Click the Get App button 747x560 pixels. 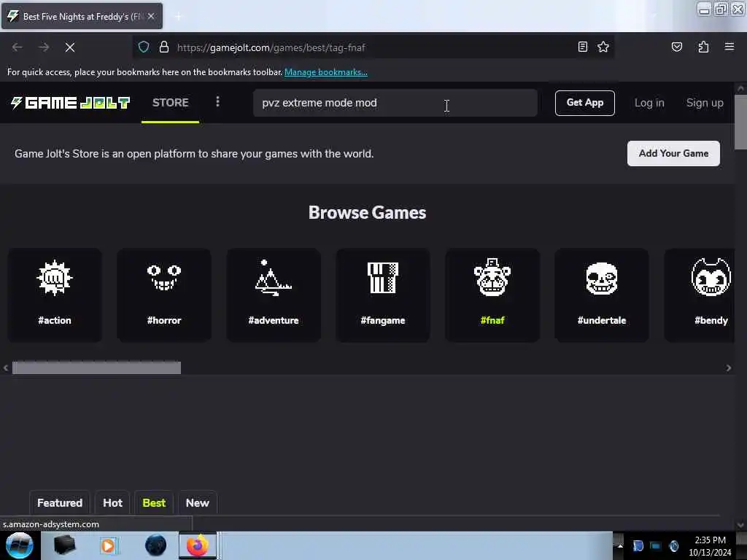point(584,102)
